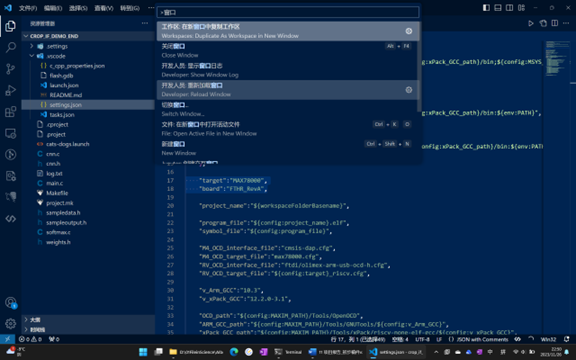Image resolution: width=576 pixels, height=360 pixels.
Task: Open the Remote Explorer view
Action: 10,133
